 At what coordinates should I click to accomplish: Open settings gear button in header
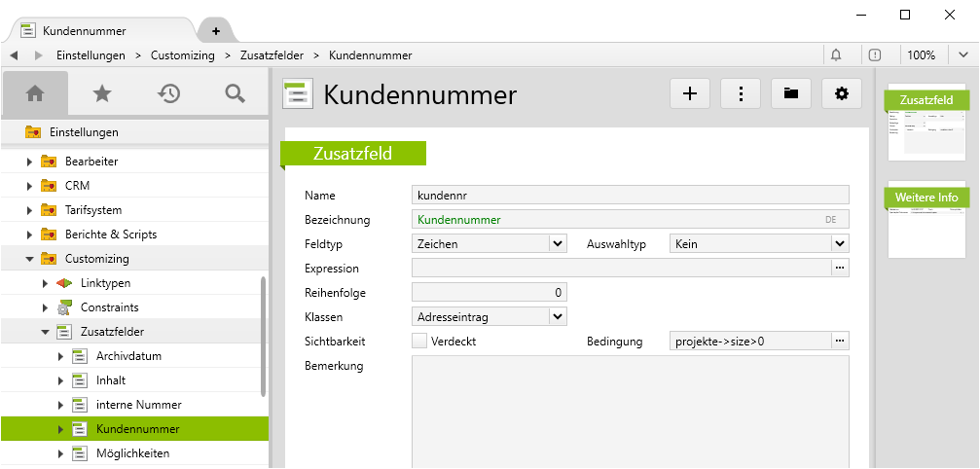coord(842,93)
